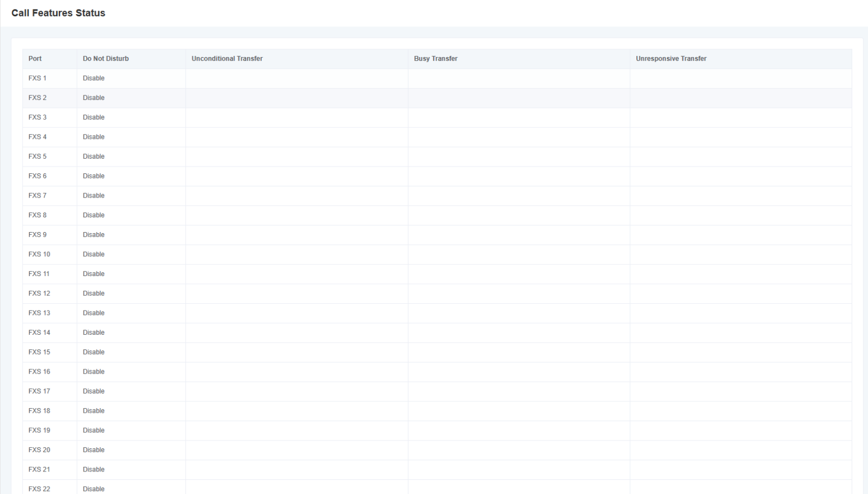Screen dimensions: 868x494
Task: Select the FXS 12 port cell
Action: tap(39, 294)
